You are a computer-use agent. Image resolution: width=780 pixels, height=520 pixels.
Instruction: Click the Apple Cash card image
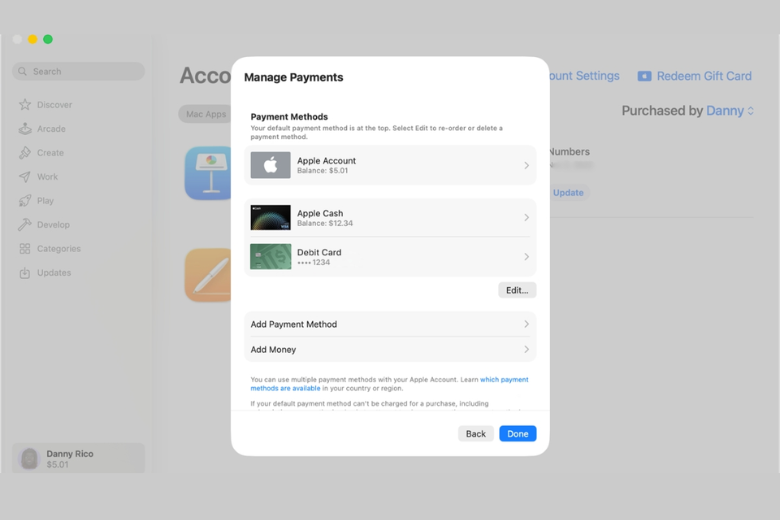coord(271,217)
